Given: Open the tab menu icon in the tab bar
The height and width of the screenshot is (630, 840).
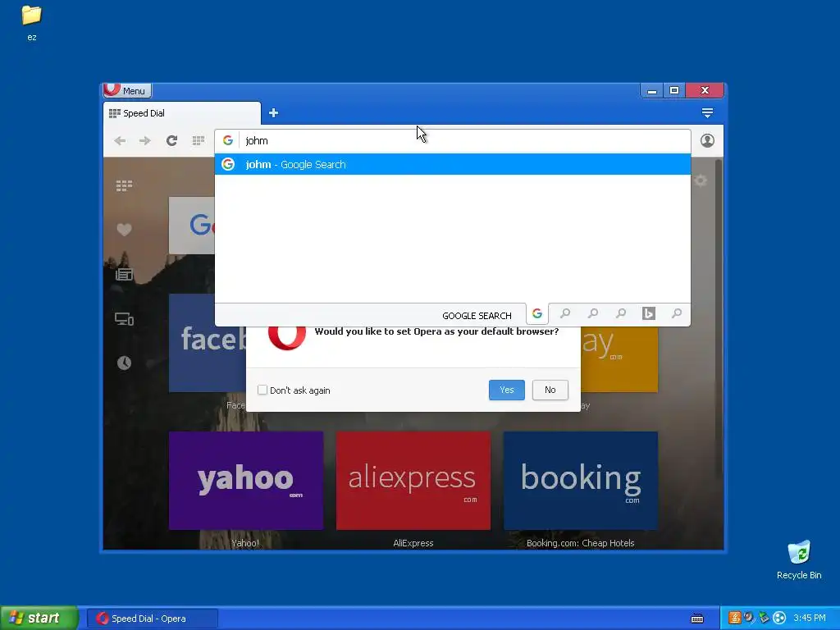Looking at the screenshot, I should pyautogui.click(x=707, y=113).
